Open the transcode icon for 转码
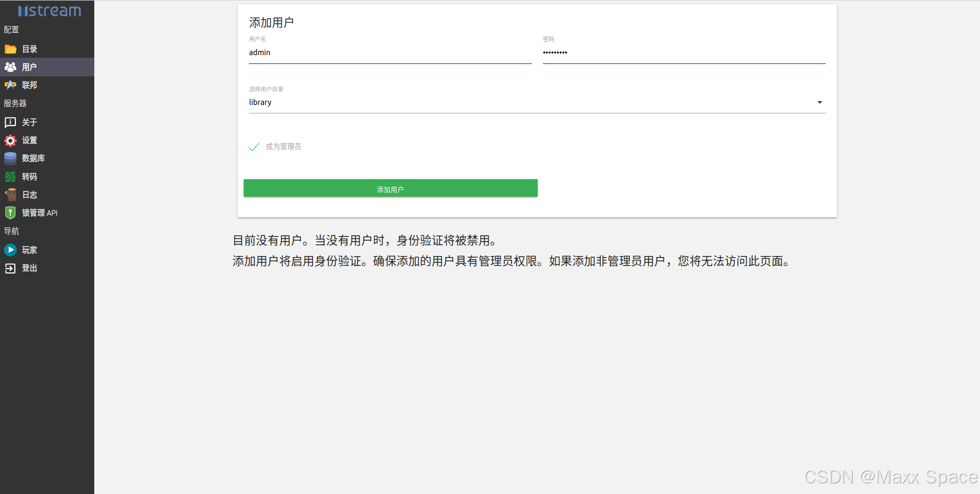The width and height of the screenshot is (980, 494). point(11,177)
